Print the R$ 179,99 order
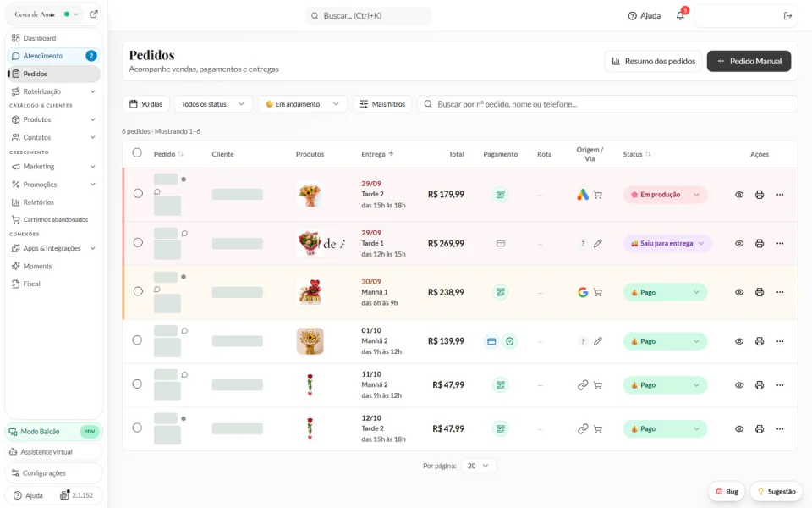 [760, 195]
